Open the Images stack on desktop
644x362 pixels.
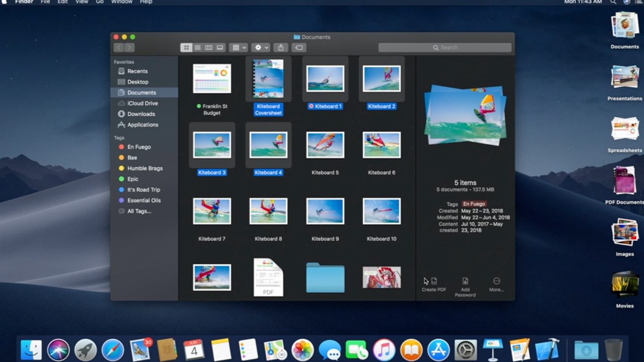(x=625, y=235)
